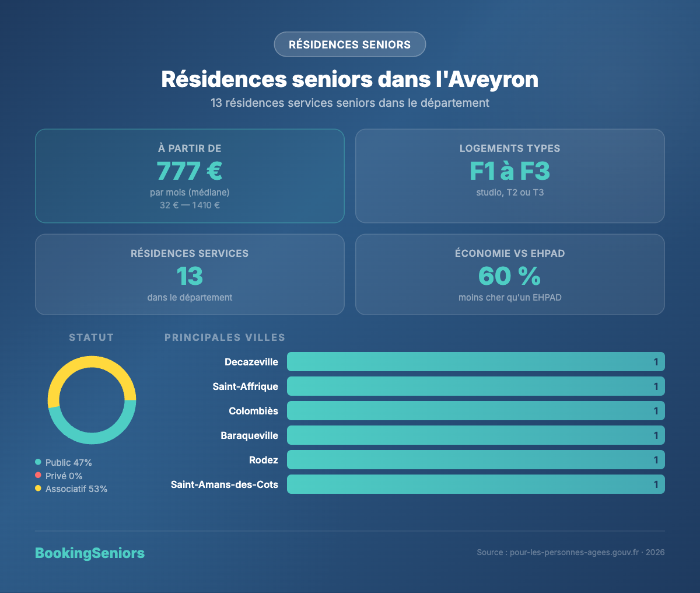Expand the LOGEMENTS TYPES card
700x593 pixels.
click(510, 176)
